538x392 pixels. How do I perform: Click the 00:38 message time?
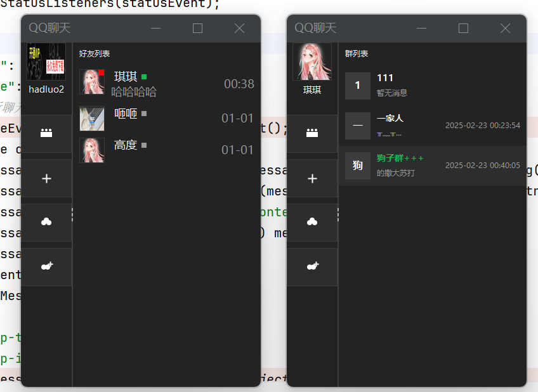[239, 84]
